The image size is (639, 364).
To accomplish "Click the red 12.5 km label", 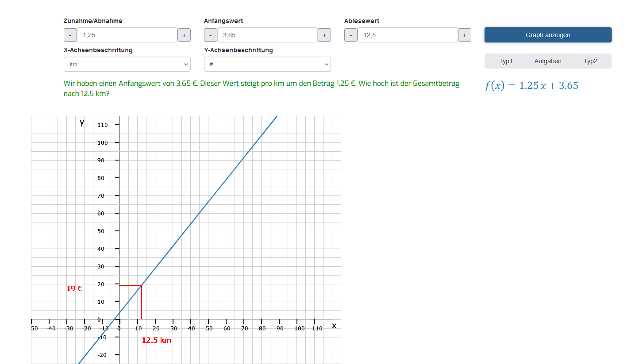I will 156,341.
